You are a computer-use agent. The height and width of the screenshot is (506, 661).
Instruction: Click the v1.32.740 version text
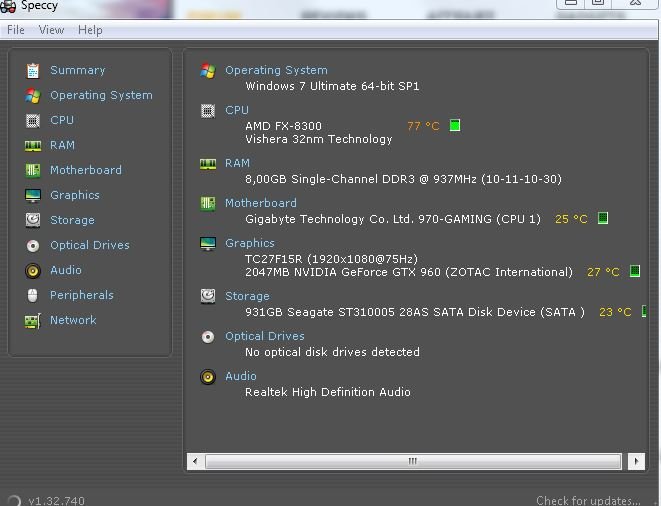point(56,501)
